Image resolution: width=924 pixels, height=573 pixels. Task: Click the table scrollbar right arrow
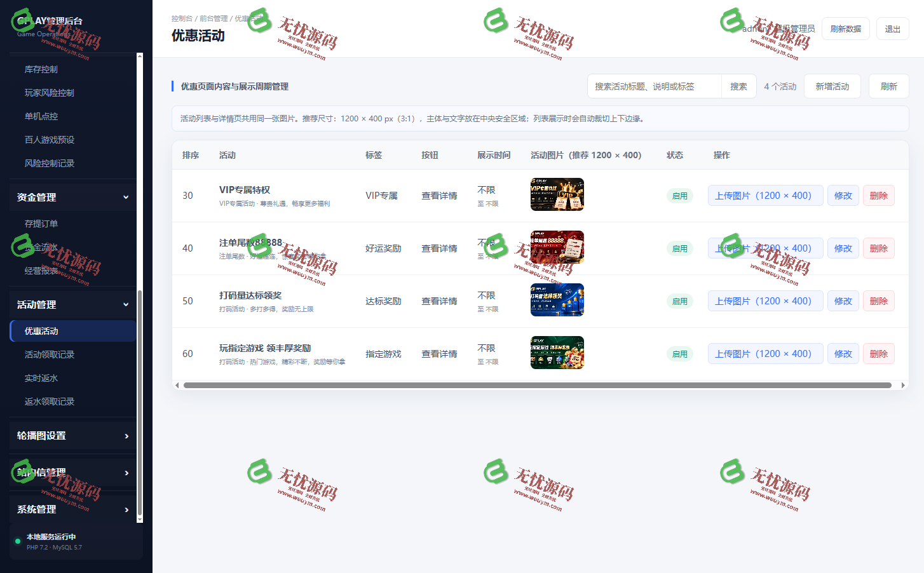(x=903, y=385)
